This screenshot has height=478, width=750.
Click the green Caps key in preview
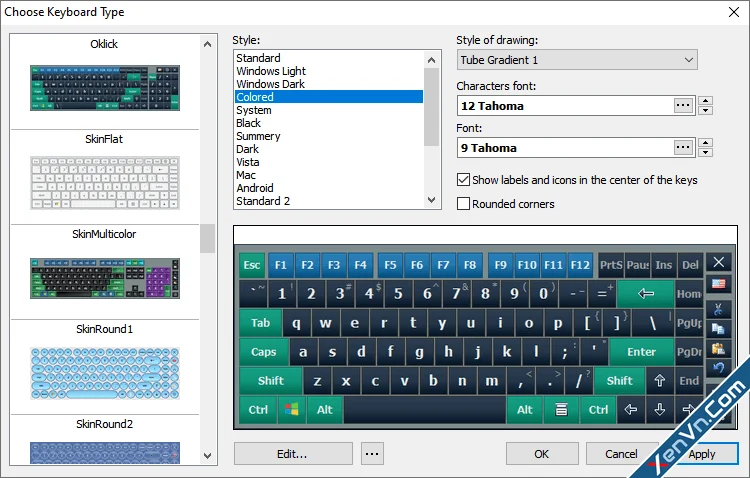(x=264, y=352)
